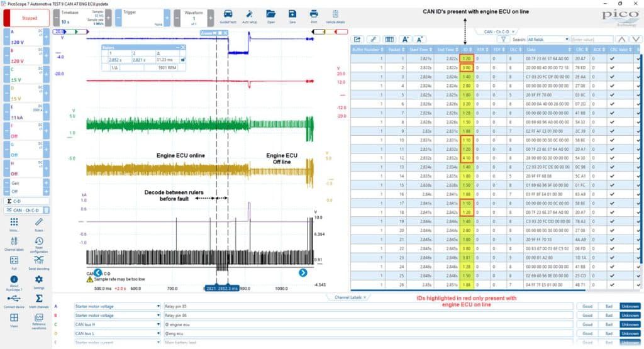644x349 pixels.
Task: Mark channel A waveform as Good
Action: (587, 306)
